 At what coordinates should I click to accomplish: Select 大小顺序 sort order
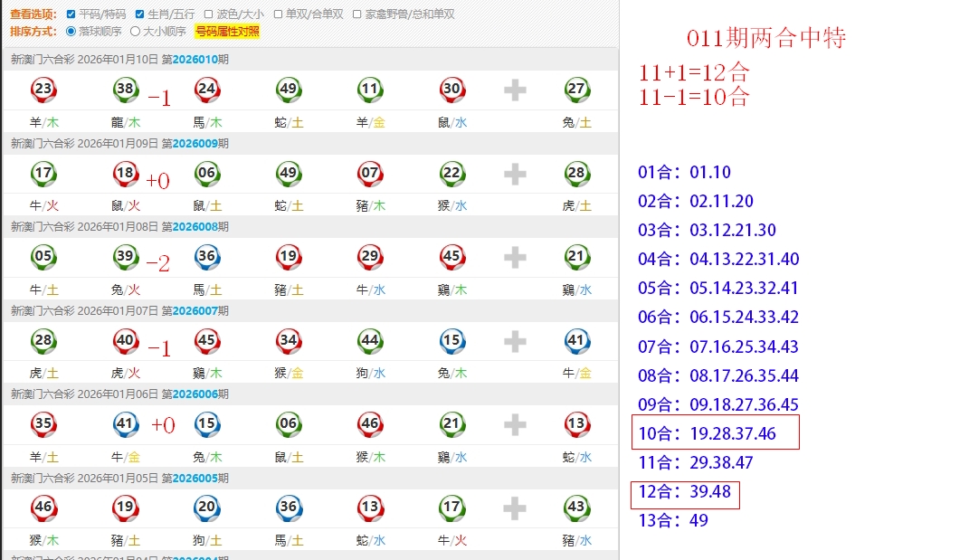point(136,32)
